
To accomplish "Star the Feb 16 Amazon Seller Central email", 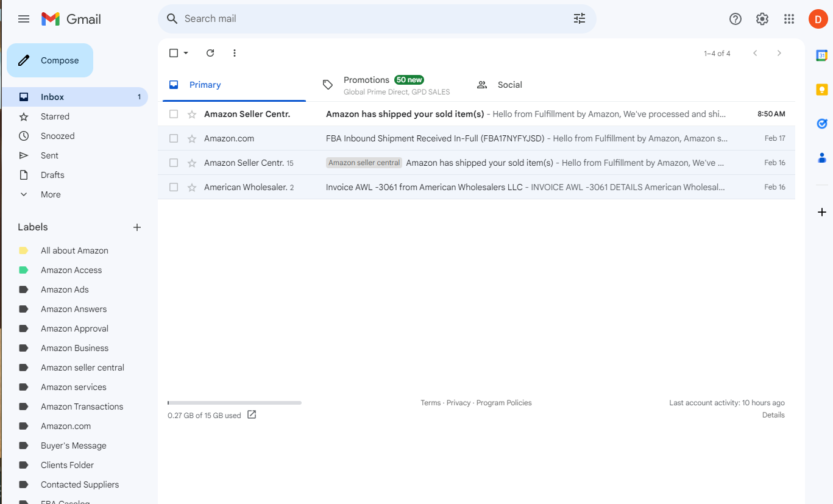I will point(192,163).
